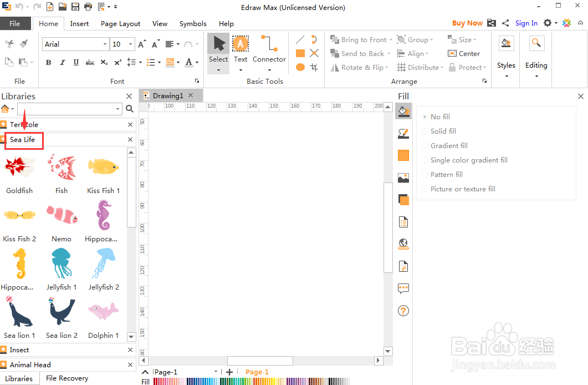Image resolution: width=588 pixels, height=385 pixels.
Task: Open the font name Arial dropdown
Action: (105, 44)
